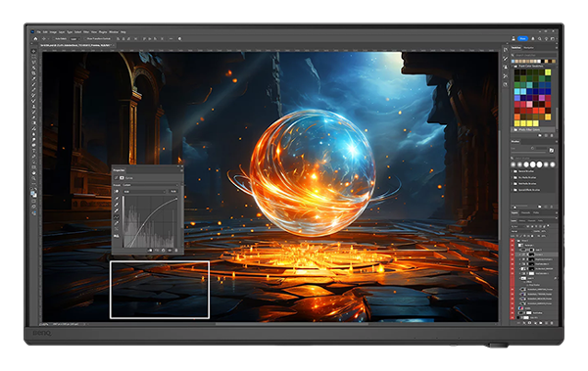Open the Window menu
The image size is (588, 371).
click(114, 32)
